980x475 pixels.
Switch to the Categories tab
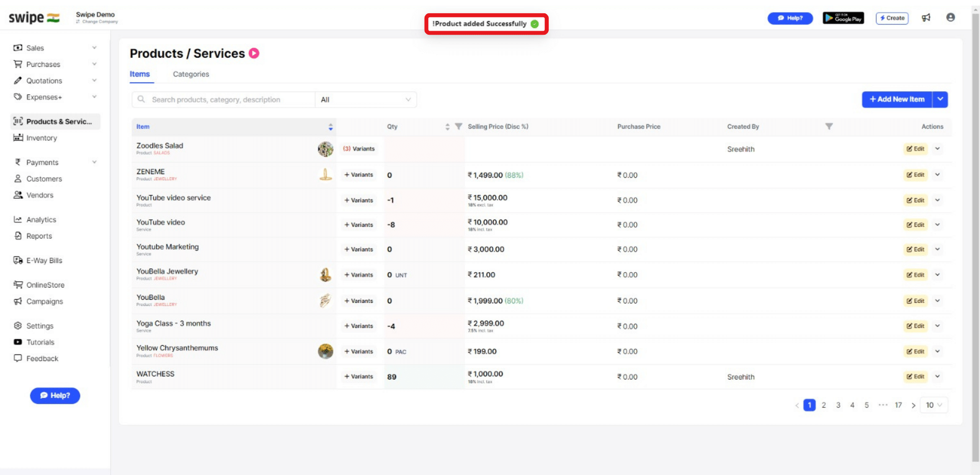tap(190, 74)
